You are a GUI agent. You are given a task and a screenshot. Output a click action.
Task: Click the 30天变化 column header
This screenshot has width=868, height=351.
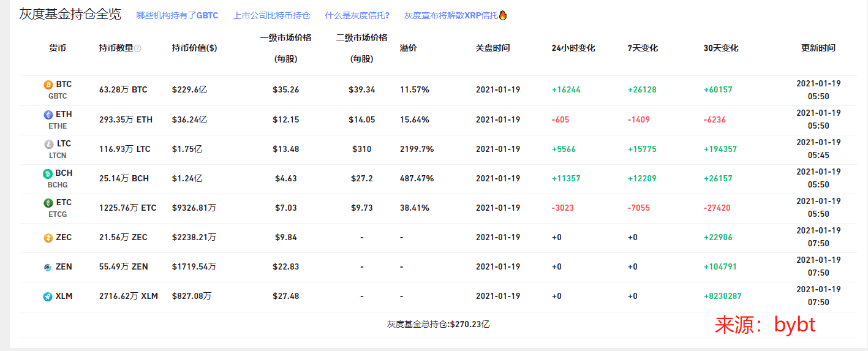721,48
